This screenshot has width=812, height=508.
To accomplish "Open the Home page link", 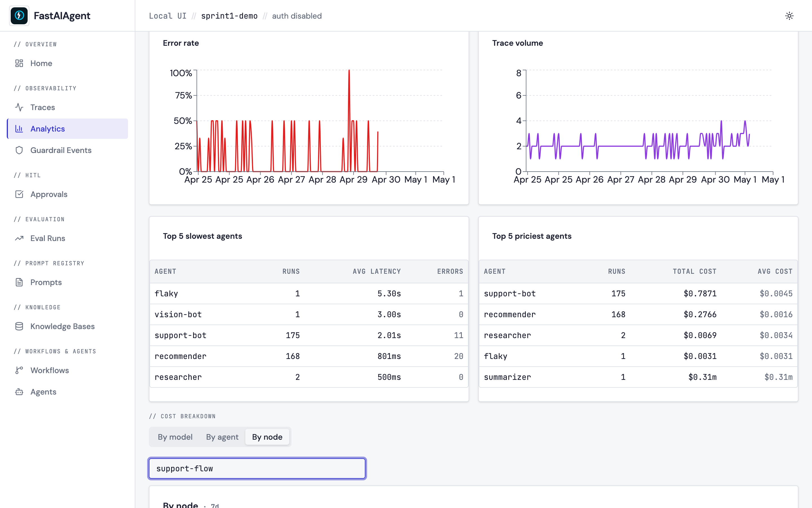I will pos(67,63).
